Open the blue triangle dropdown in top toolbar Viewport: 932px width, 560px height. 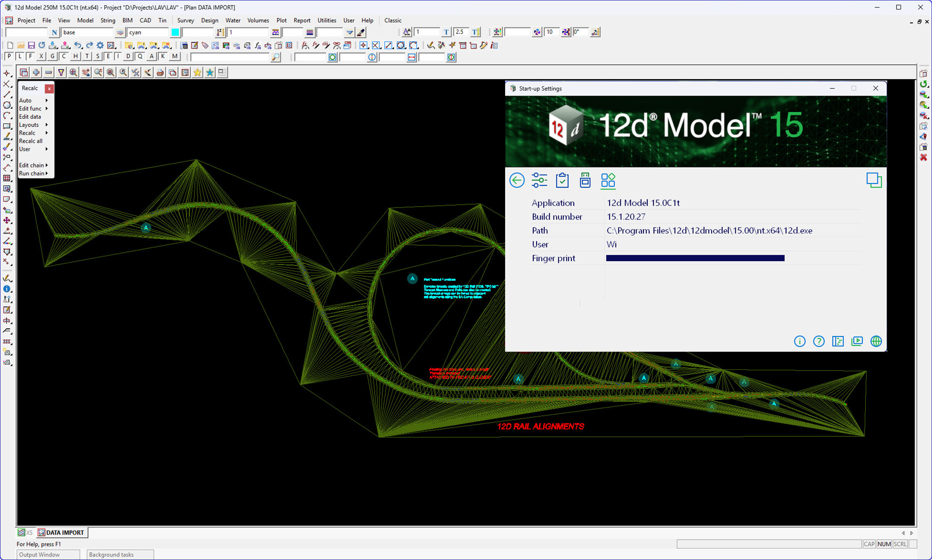(350, 32)
